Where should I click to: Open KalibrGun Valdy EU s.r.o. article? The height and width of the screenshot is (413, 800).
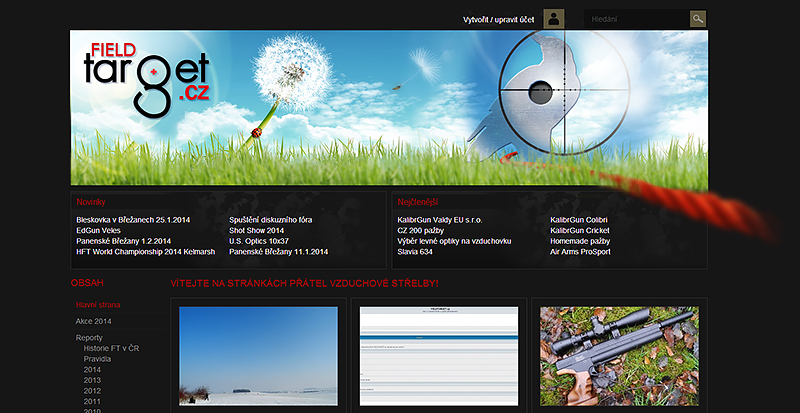(x=440, y=220)
